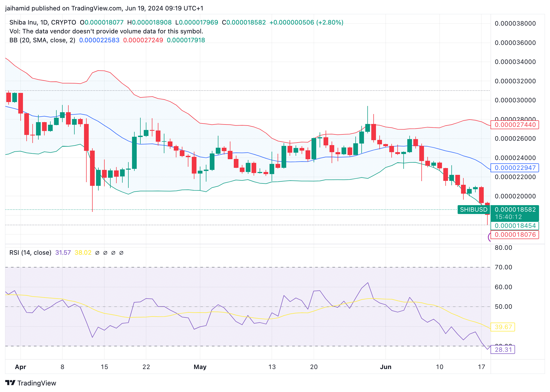Click the candle countdown timer 15:40:12
This screenshot has height=392, width=550.
pos(508,217)
